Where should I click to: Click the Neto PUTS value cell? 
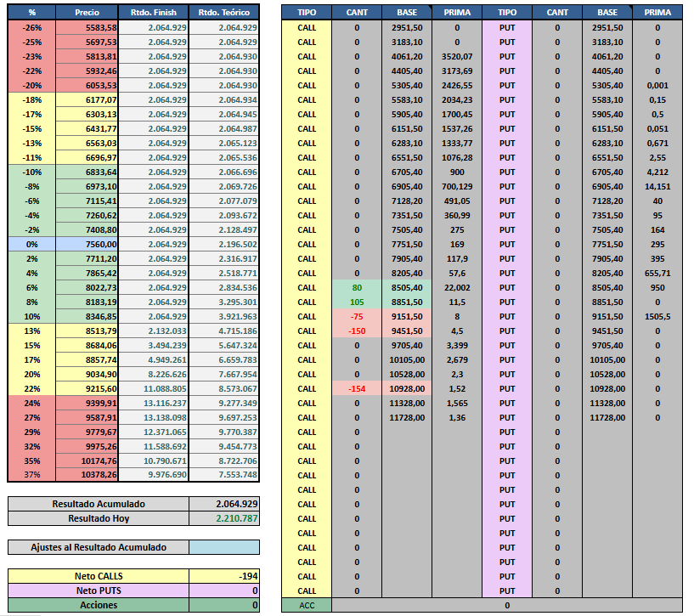click(224, 591)
